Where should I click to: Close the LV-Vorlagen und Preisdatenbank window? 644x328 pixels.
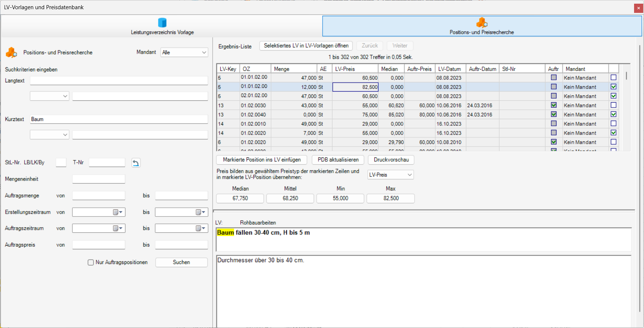coord(638,8)
